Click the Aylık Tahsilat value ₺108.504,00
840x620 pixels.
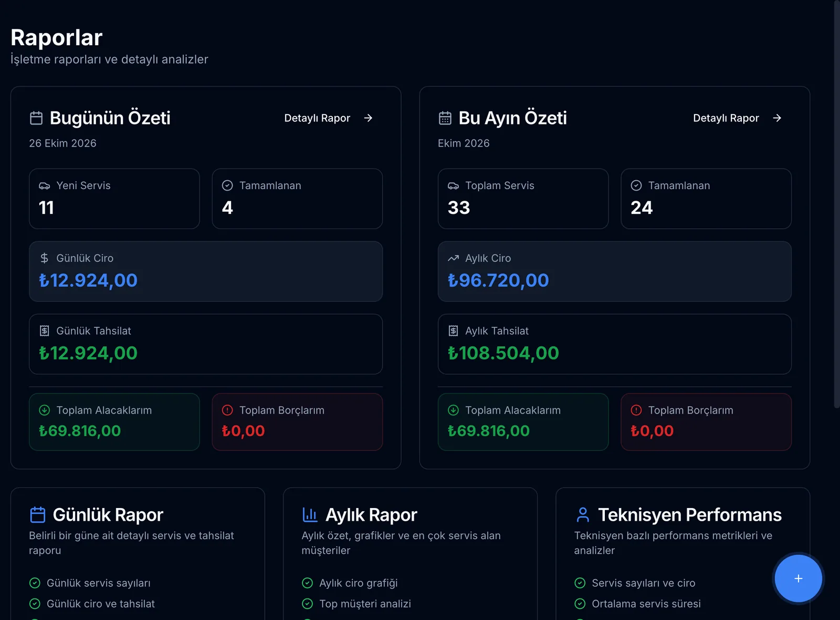503,353
